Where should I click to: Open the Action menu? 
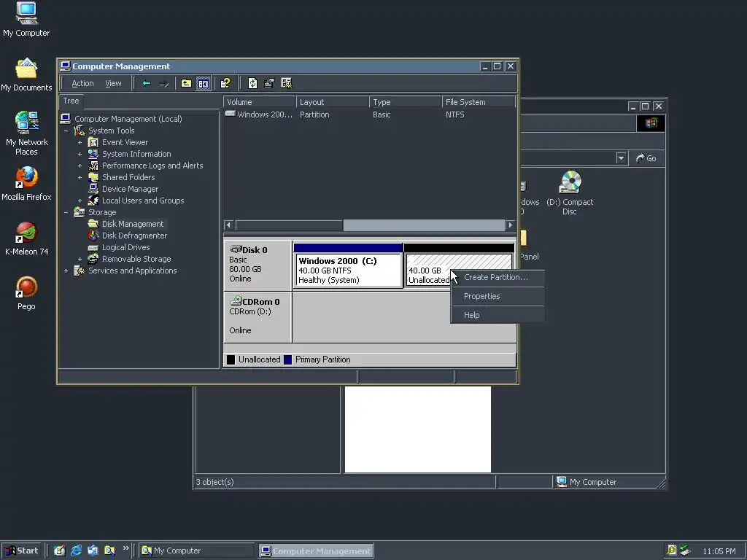tap(82, 83)
